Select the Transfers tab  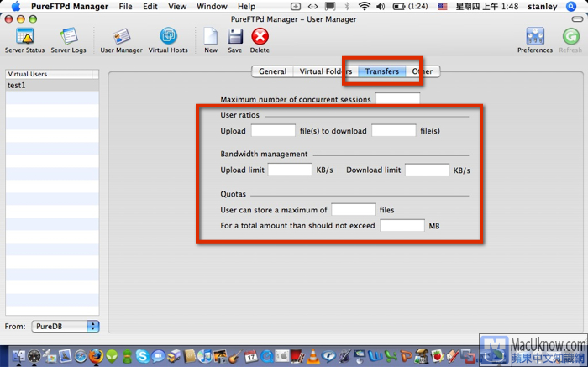point(381,71)
